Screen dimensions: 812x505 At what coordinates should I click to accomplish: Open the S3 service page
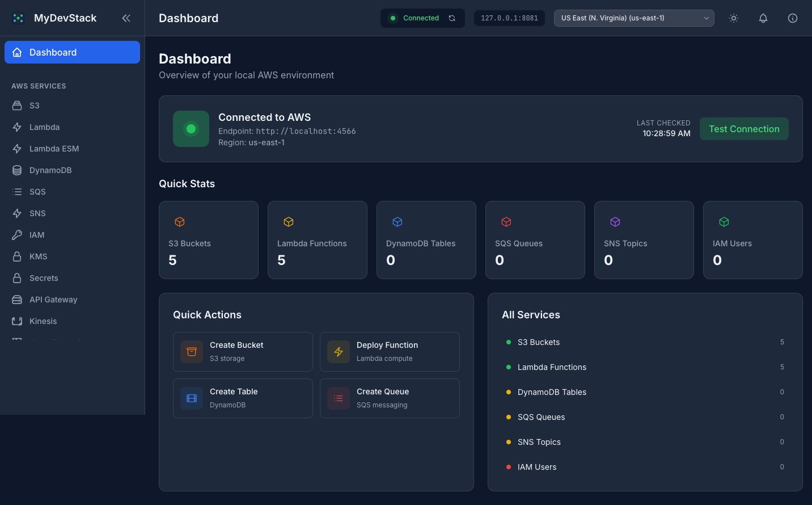[x=72, y=106]
